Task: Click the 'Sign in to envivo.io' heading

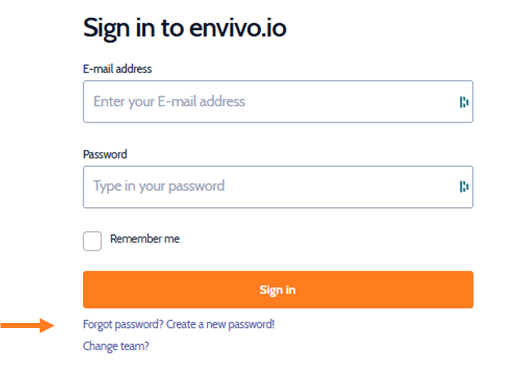Action: [185, 29]
